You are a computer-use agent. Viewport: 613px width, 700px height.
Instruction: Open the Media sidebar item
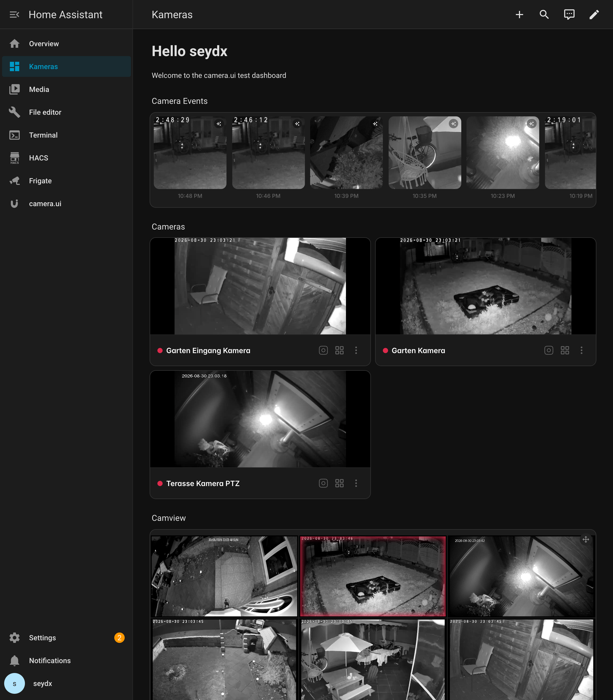66,89
